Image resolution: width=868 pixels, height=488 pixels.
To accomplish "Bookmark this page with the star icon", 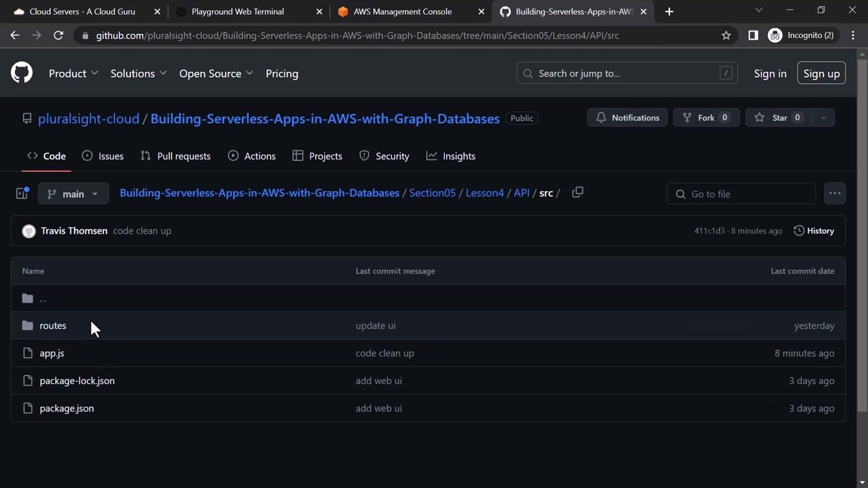I will 726,35.
